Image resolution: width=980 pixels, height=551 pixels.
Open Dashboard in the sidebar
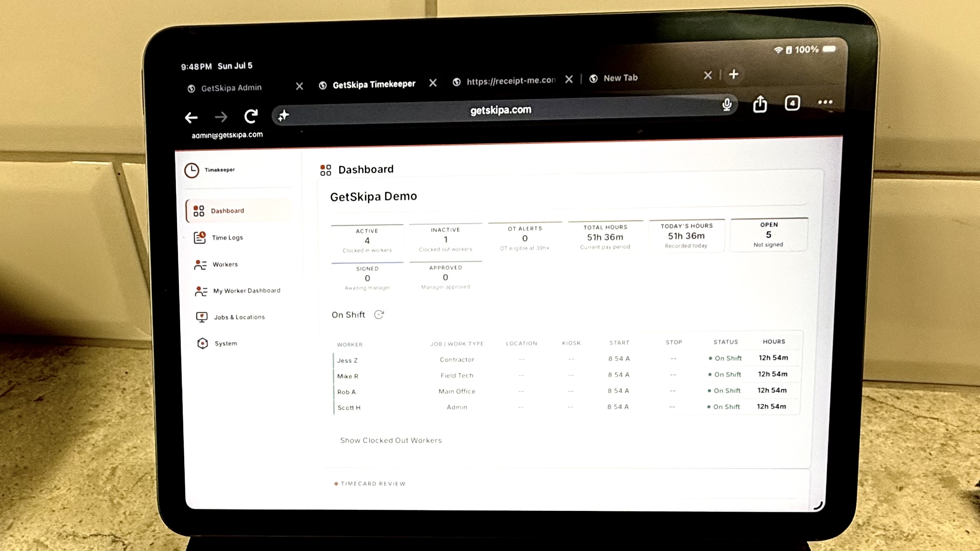point(240,211)
